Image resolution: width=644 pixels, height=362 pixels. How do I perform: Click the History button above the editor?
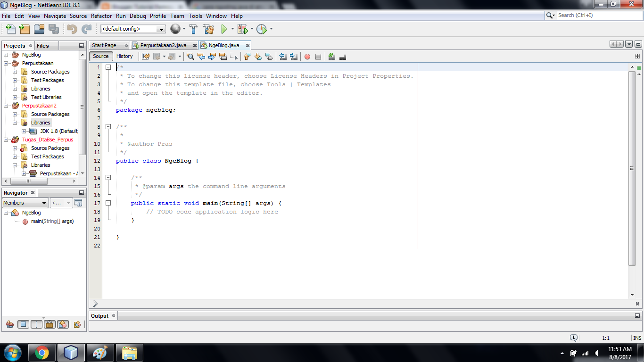click(124, 56)
